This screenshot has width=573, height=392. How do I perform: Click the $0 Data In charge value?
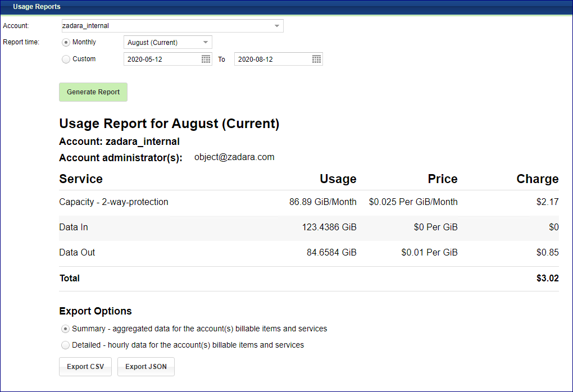[x=554, y=227]
